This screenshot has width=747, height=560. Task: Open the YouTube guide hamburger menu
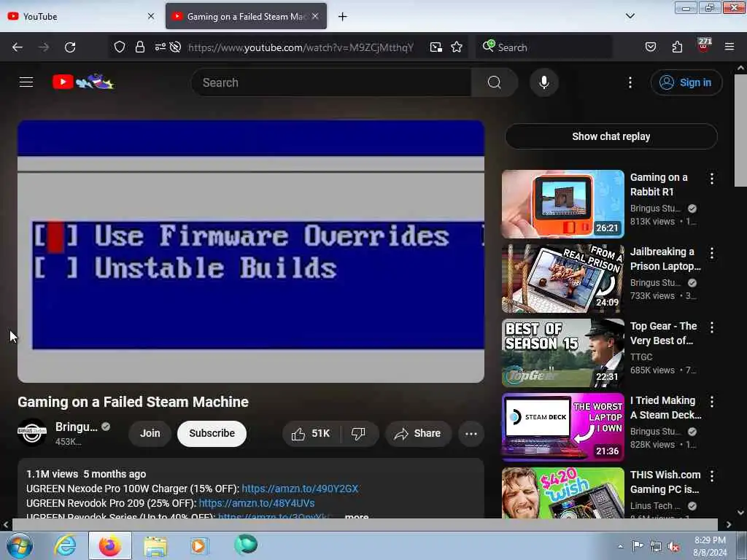(26, 82)
